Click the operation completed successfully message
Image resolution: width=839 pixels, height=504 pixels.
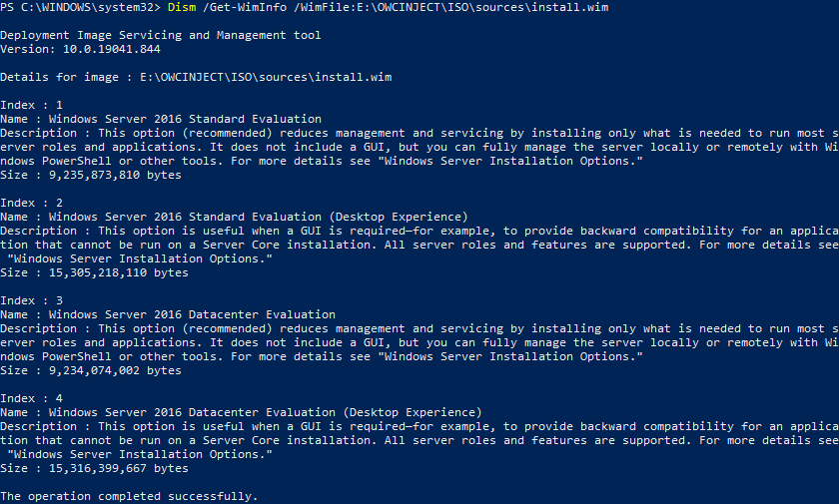point(129,496)
